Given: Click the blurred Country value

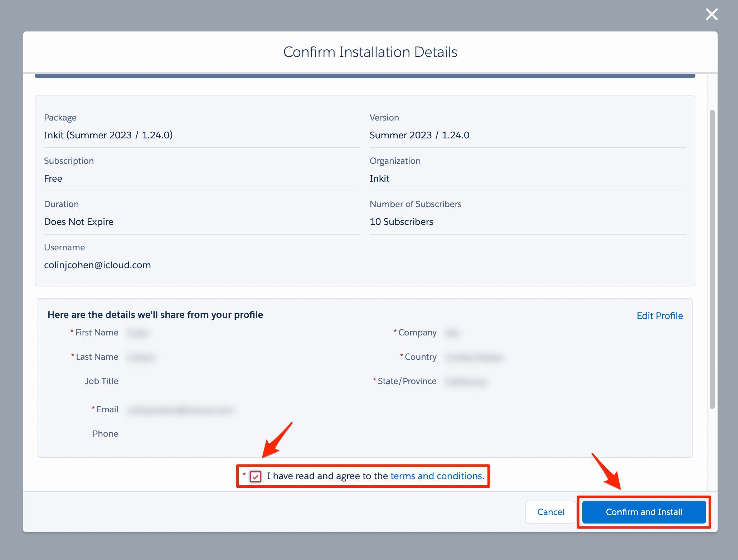Looking at the screenshot, I should coord(474,357).
